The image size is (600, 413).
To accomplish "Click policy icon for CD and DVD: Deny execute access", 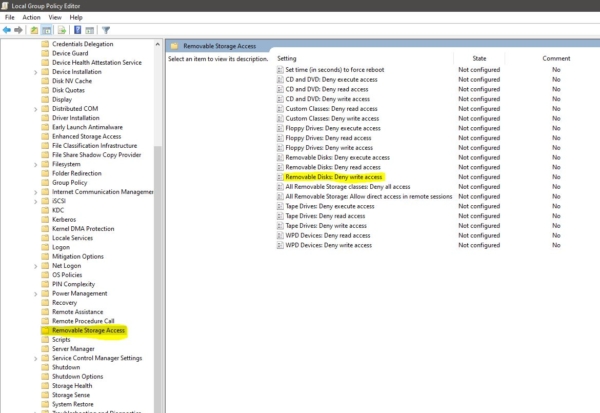I will (280, 80).
